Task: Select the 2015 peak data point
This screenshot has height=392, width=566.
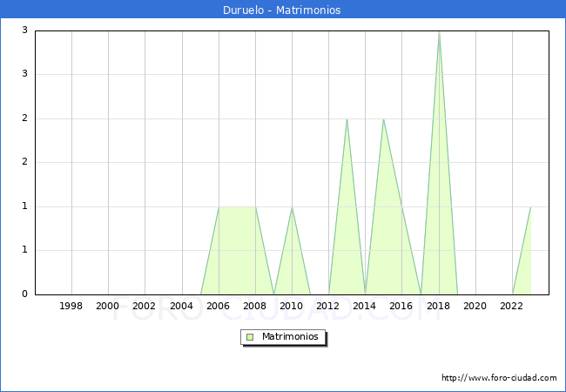Action: tap(383, 119)
